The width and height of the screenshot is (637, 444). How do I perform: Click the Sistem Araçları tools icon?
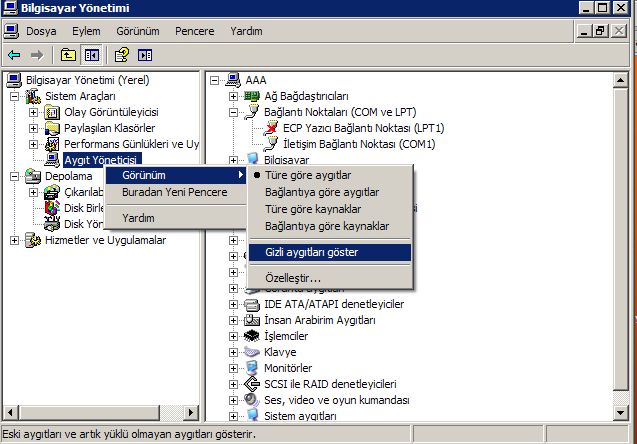click(33, 96)
